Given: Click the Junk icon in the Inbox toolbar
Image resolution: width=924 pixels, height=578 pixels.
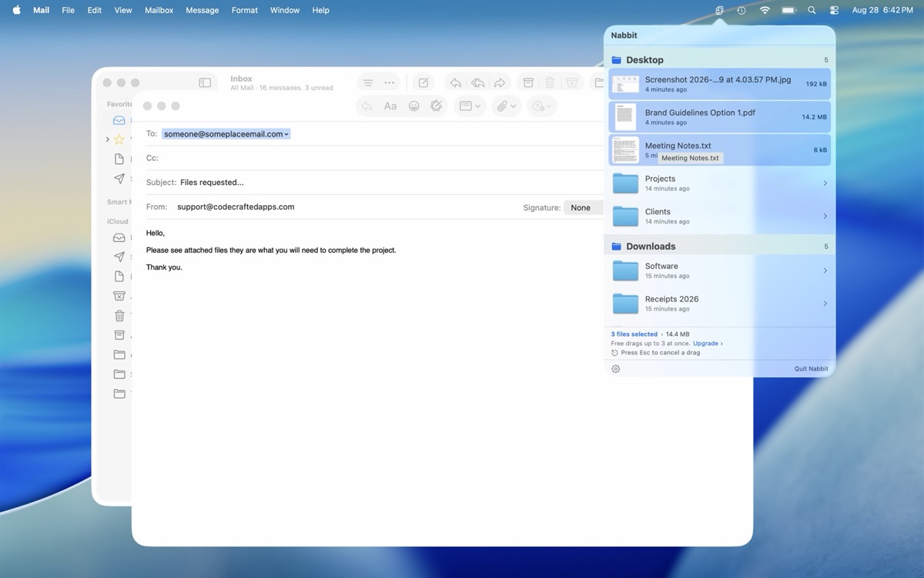Looking at the screenshot, I should click(571, 82).
